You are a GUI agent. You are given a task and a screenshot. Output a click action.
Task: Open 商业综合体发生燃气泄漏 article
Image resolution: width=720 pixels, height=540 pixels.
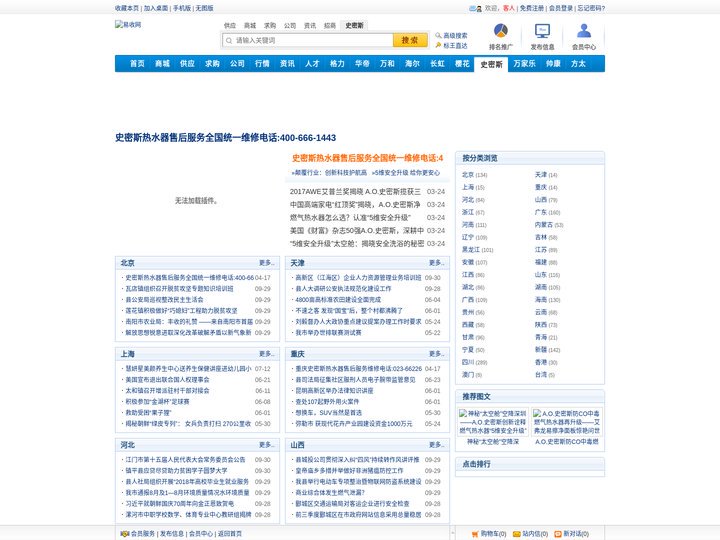330,493
